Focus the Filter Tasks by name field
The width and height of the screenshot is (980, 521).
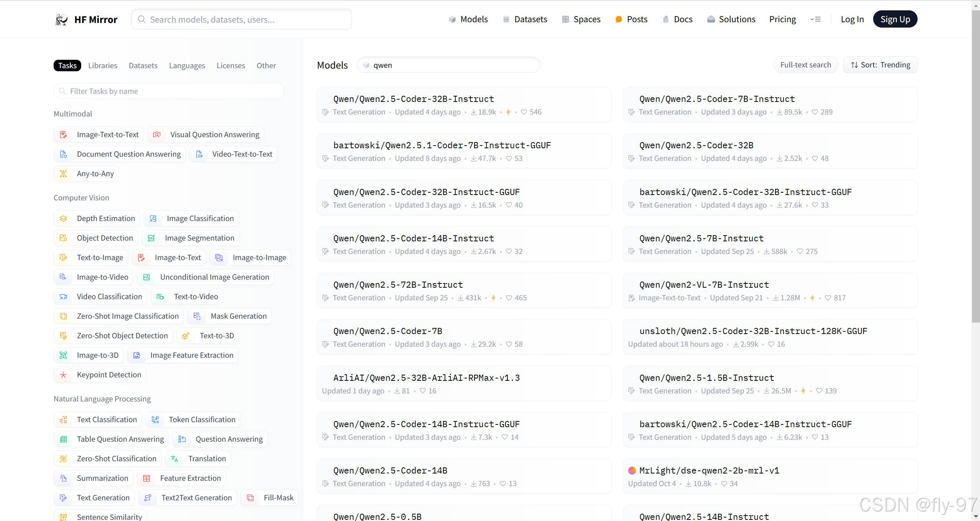click(169, 91)
